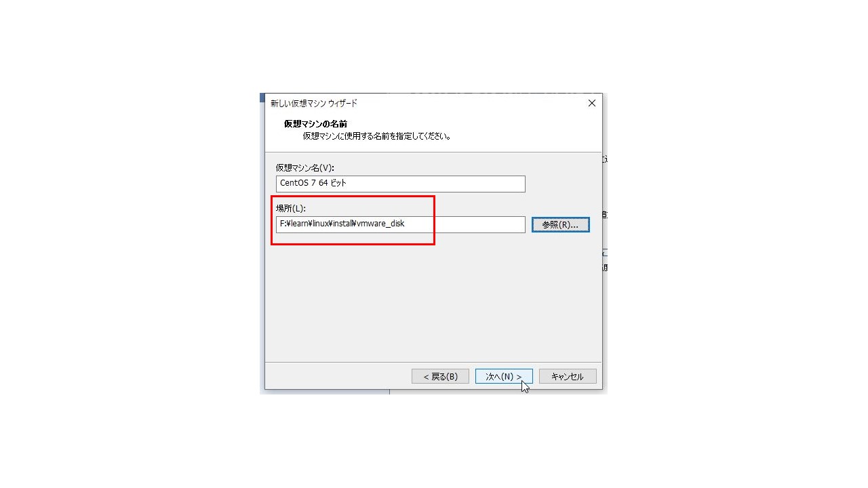
Task: Place cursor on vmware_disk in the path
Action: pyautogui.click(x=380, y=224)
